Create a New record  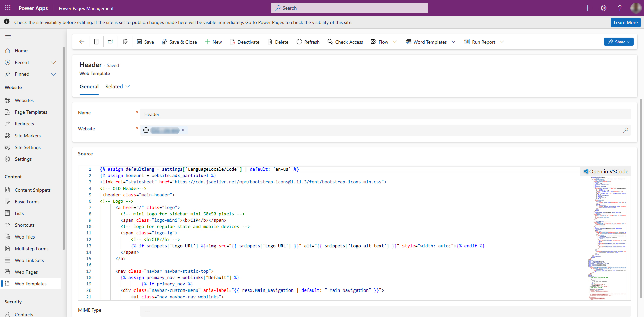pos(213,42)
